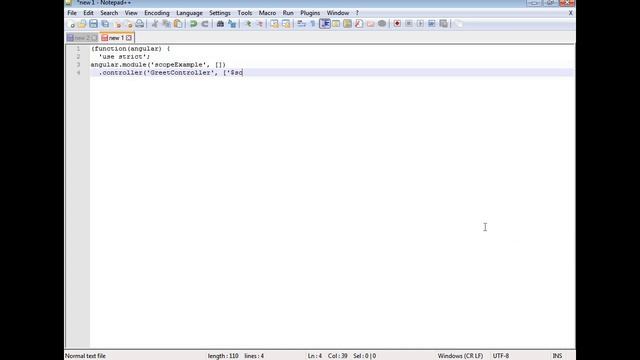
Task: Click the Undo green arrow icon
Action: 193,24
